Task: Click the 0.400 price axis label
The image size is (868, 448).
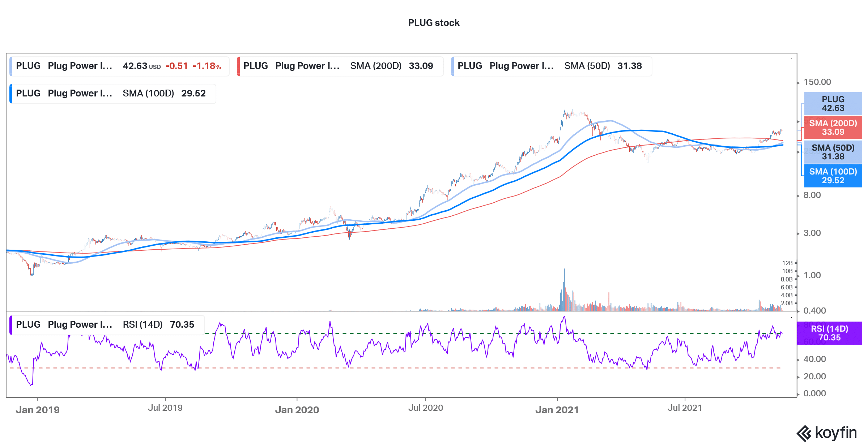Action: (815, 311)
